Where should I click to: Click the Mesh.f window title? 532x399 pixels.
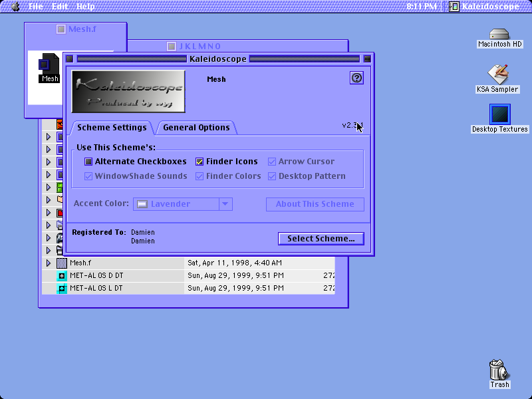coord(82,29)
